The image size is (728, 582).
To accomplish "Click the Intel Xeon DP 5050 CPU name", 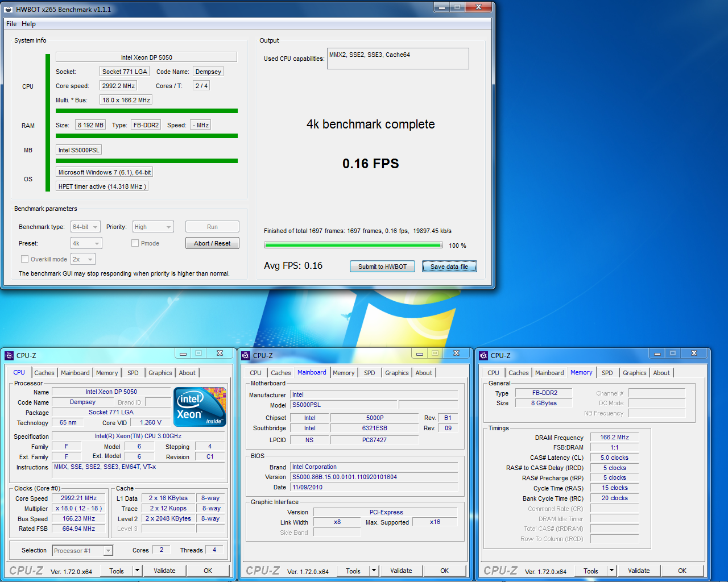I will point(146,57).
